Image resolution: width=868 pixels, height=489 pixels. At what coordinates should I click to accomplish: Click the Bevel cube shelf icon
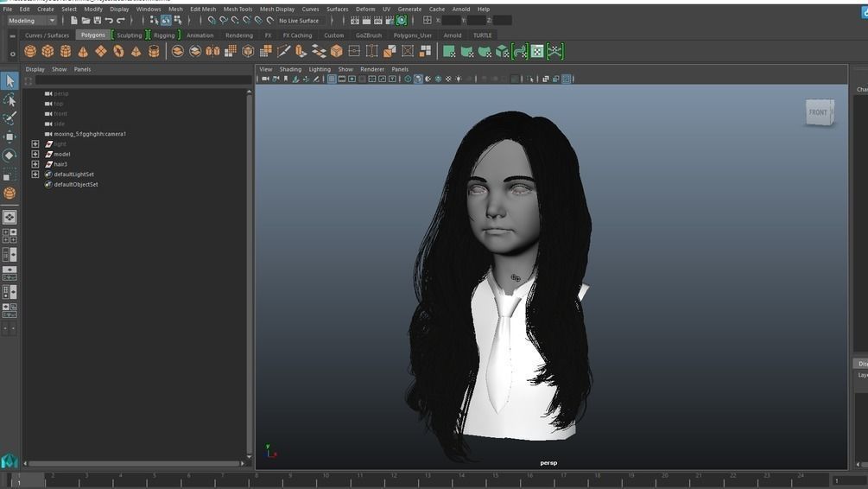coord(337,52)
